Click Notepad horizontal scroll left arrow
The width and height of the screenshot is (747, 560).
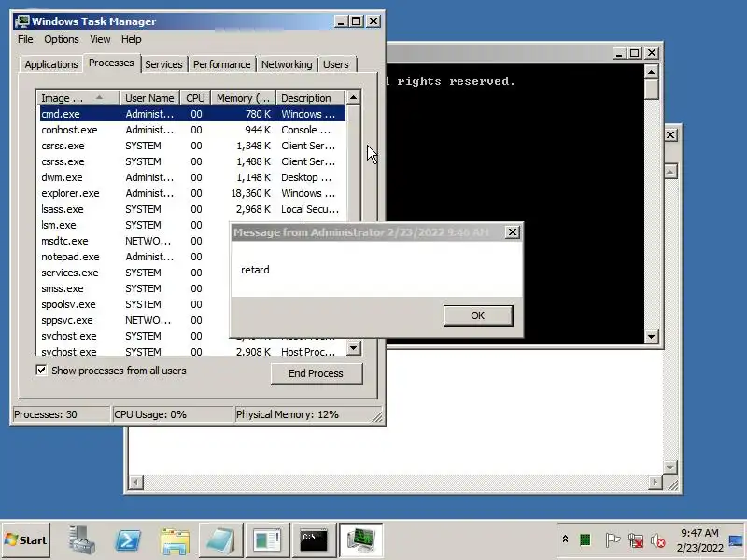click(x=135, y=483)
